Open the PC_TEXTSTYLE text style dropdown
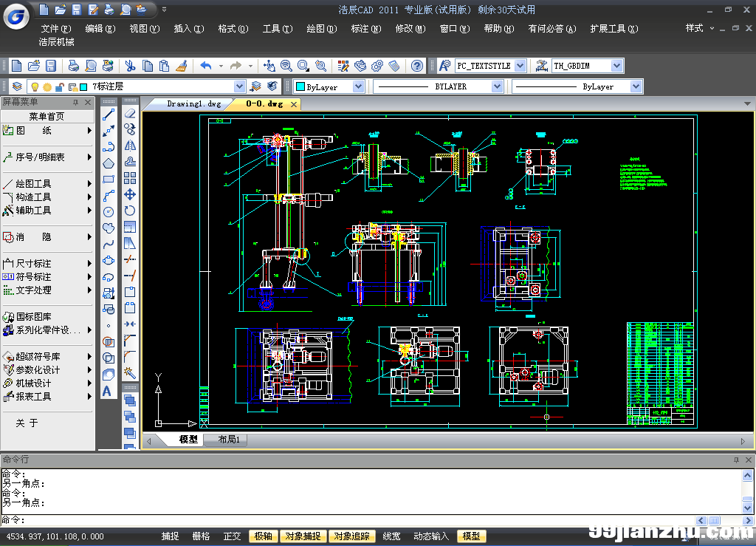Screen dimensions: 756x546 tap(520, 66)
